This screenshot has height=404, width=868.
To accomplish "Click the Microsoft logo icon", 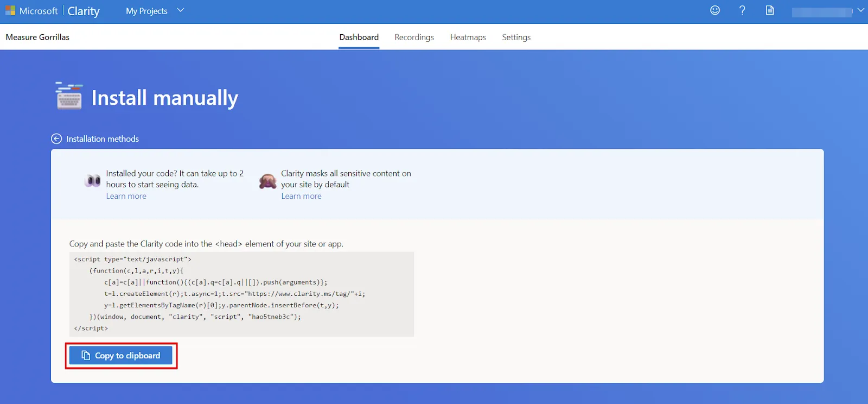I will click(10, 10).
